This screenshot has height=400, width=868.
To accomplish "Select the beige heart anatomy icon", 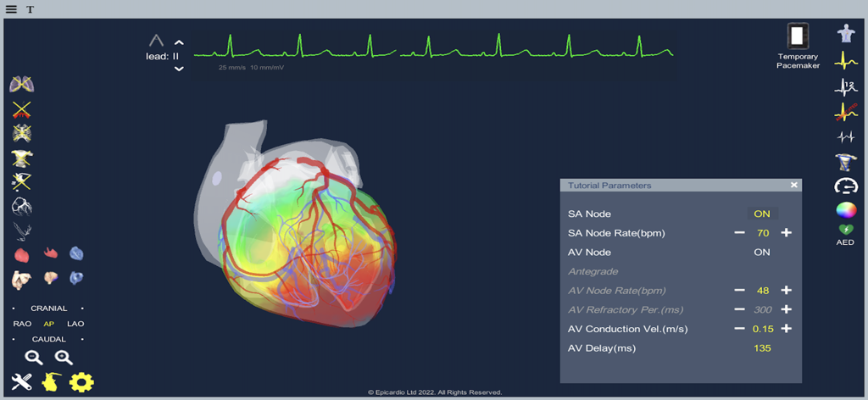I will (20, 280).
